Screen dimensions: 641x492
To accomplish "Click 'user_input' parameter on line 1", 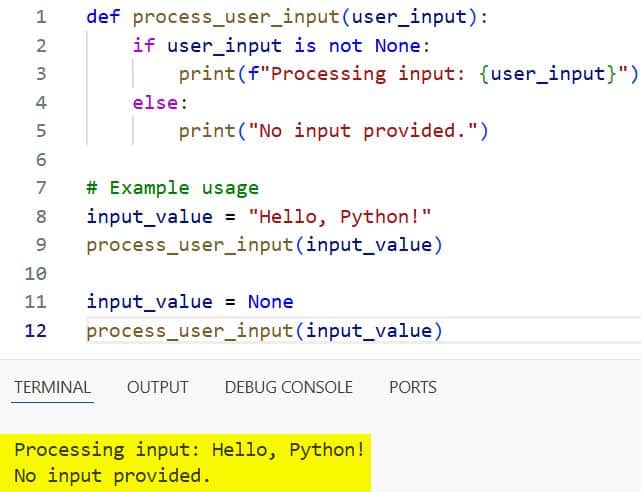I will tap(409, 18).
